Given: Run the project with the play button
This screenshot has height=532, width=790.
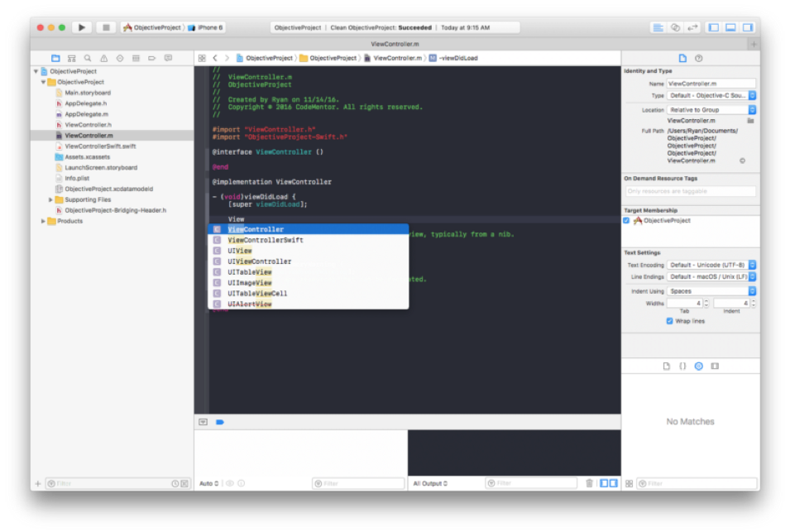Looking at the screenshot, I should click(82, 27).
